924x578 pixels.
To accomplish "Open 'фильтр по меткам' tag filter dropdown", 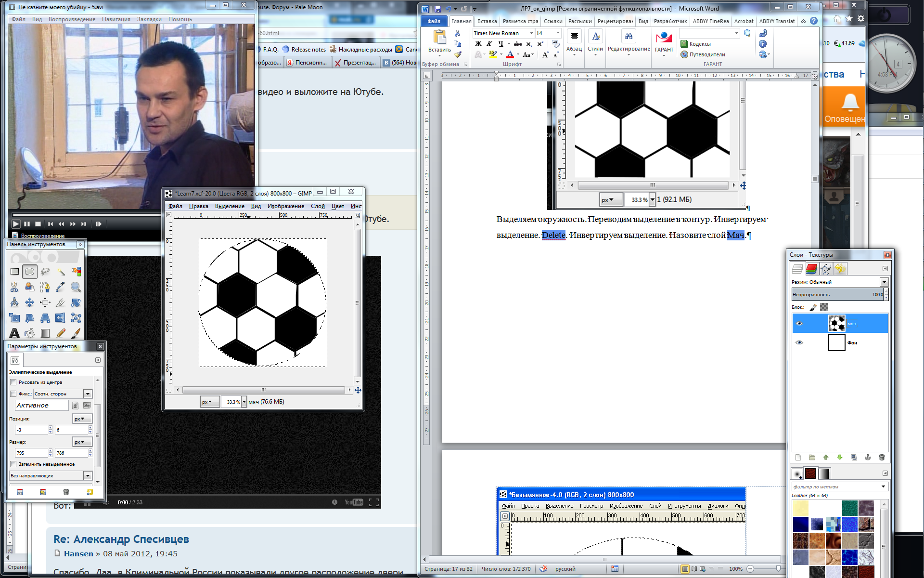I will tap(883, 487).
